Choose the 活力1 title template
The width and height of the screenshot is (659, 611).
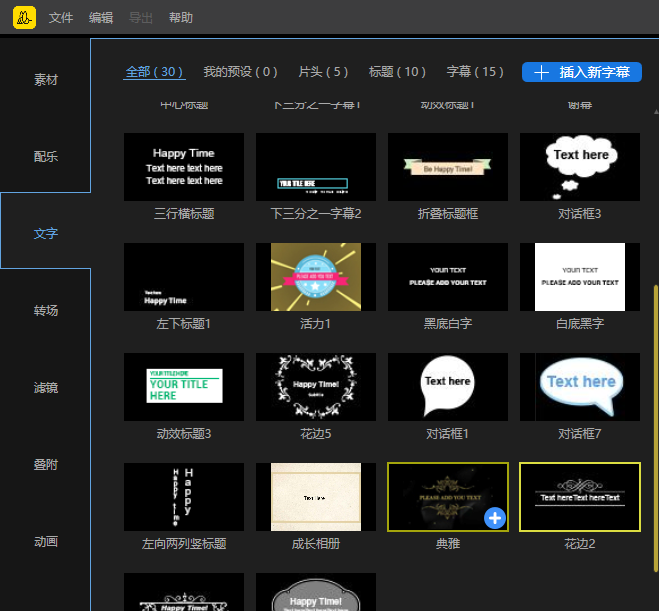point(316,277)
